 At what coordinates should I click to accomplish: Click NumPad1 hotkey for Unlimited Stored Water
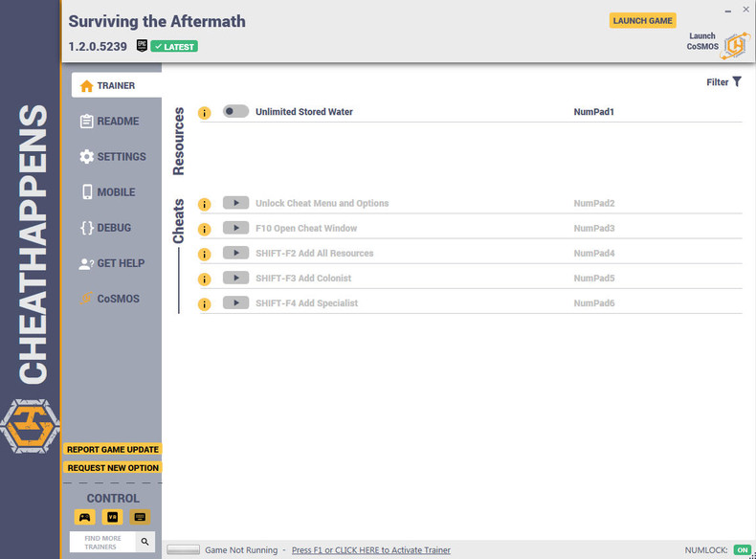pos(594,112)
